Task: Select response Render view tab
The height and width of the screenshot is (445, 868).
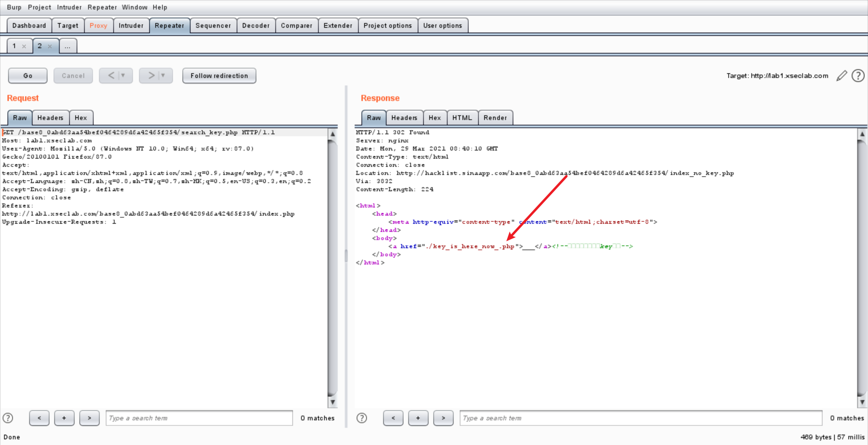Action: click(x=495, y=117)
